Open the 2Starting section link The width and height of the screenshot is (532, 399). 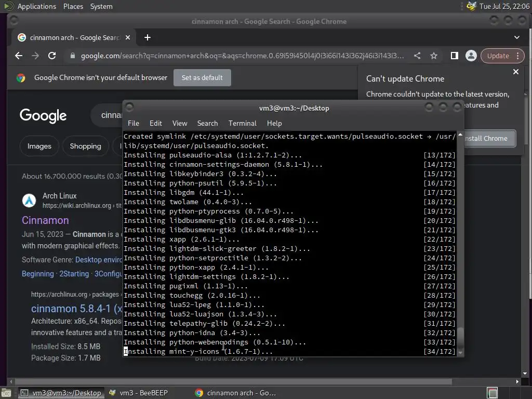tap(74, 274)
